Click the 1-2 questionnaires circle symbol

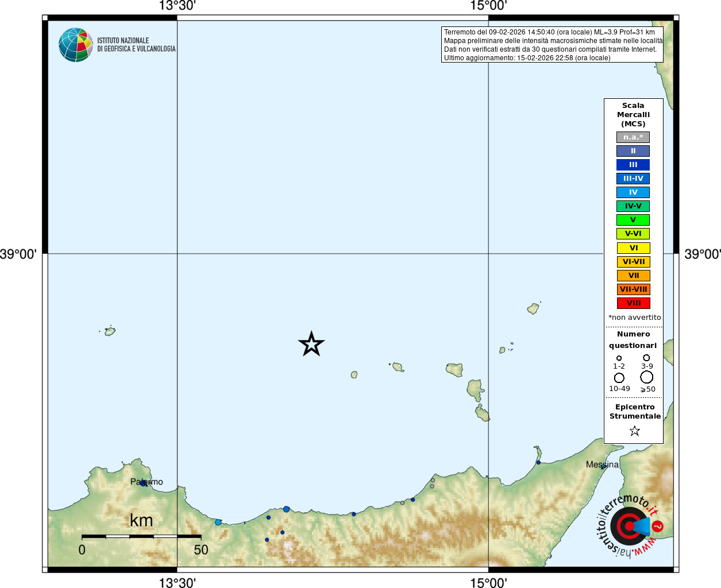619,358
